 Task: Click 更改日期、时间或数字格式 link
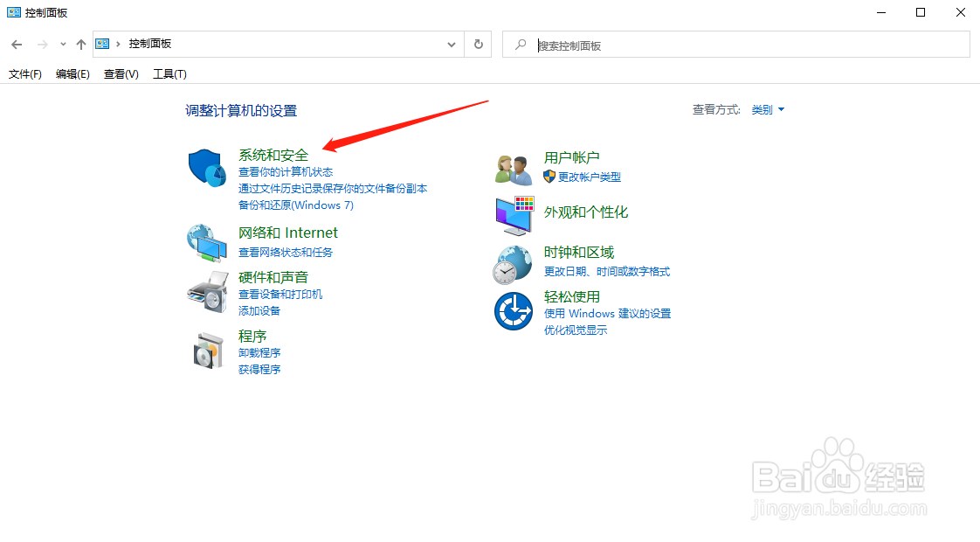607,272
